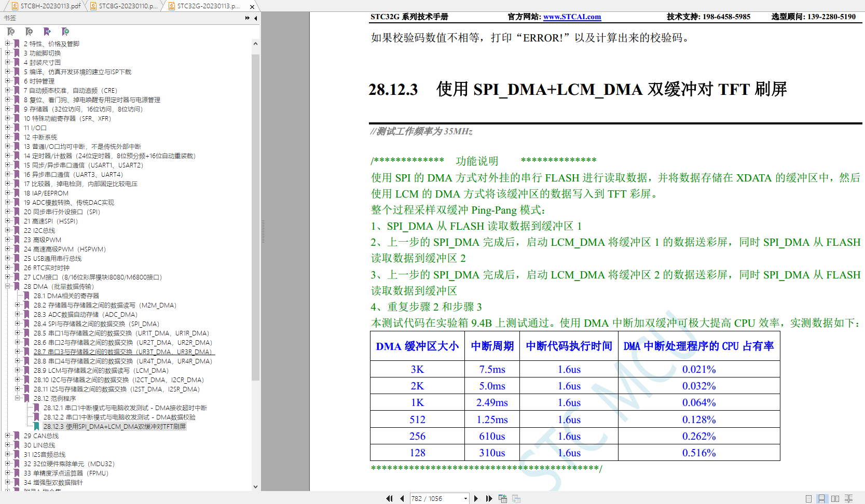Expand bookmark 28.9 LCM与存储器

[x=18, y=370]
